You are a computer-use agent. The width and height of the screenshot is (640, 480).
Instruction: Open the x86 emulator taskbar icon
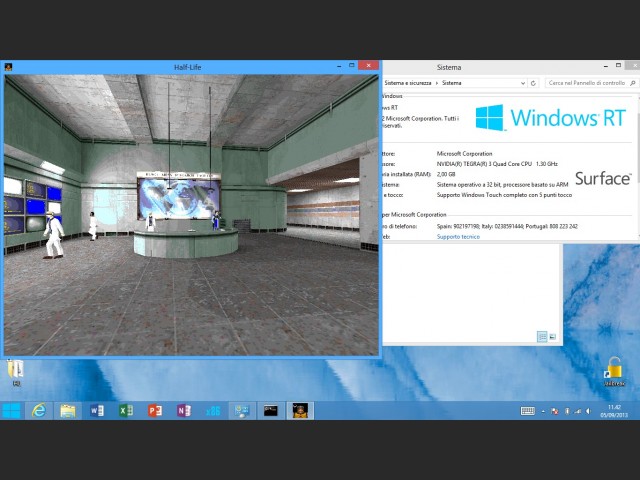coord(213,411)
